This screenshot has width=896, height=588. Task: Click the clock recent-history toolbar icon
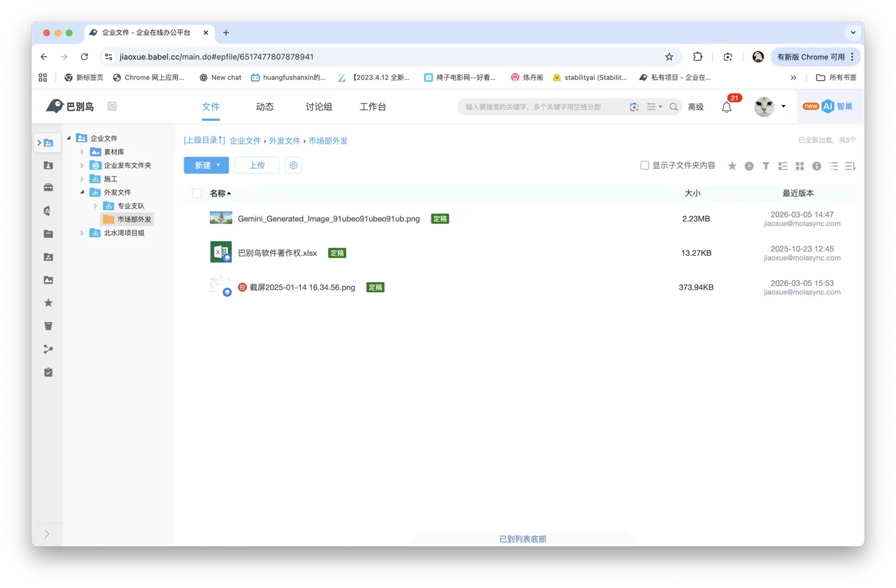pos(749,166)
